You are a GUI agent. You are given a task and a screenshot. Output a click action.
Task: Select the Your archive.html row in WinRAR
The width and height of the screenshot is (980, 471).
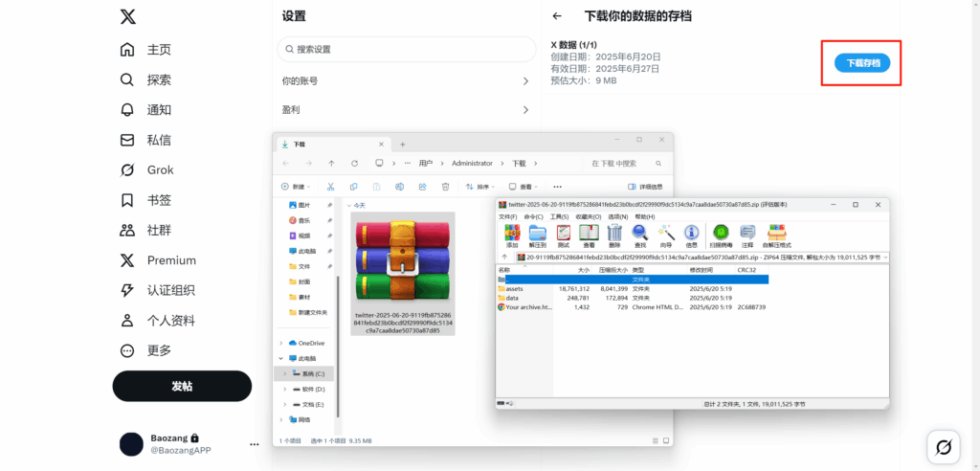pos(632,307)
